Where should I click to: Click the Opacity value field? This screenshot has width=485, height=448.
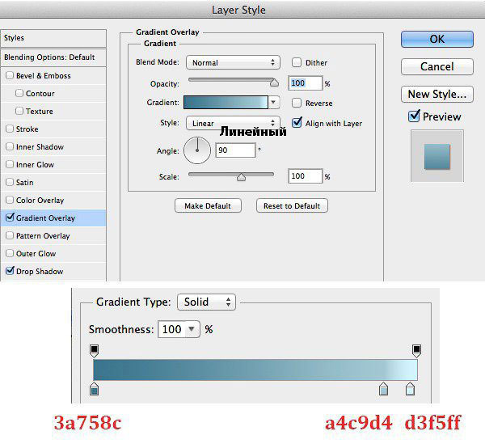(305, 83)
